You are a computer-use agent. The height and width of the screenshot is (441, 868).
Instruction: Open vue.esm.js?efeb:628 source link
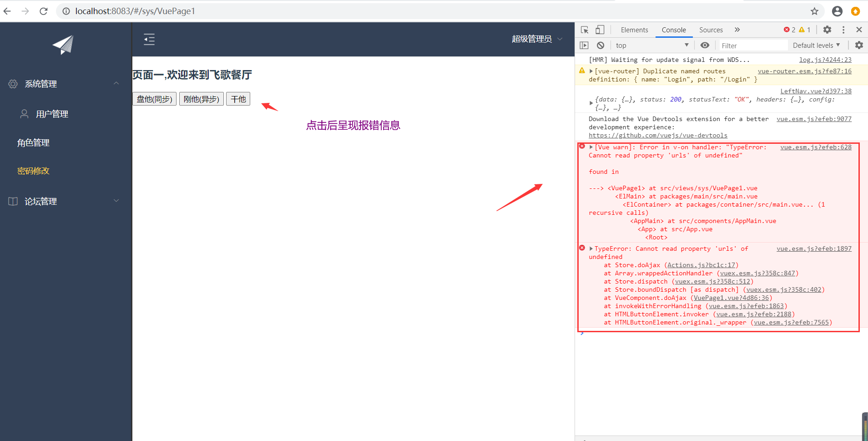[816, 147]
